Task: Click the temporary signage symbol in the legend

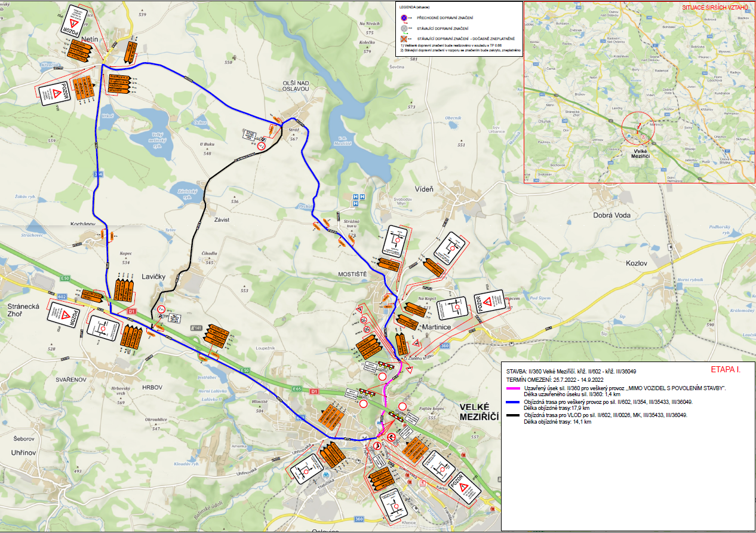Action: point(405,19)
